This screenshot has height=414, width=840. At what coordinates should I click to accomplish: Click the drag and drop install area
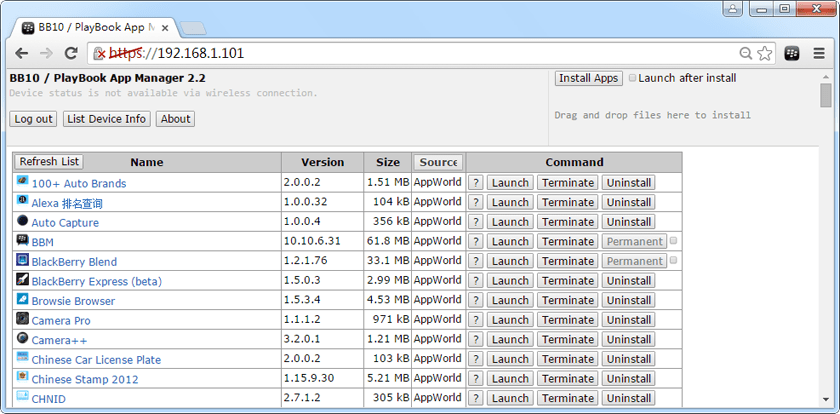(684, 107)
